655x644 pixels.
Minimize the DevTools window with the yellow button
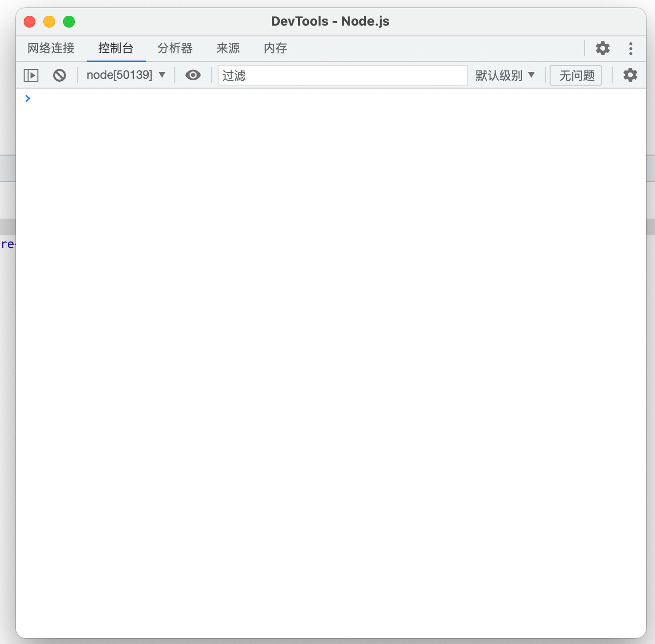pyautogui.click(x=49, y=22)
